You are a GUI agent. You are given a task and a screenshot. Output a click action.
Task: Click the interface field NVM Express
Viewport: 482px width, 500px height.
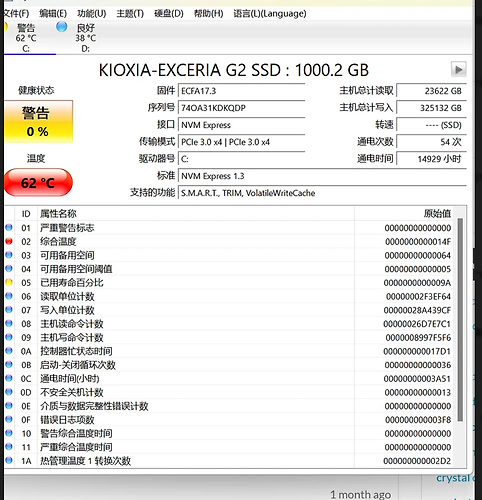coord(242,125)
